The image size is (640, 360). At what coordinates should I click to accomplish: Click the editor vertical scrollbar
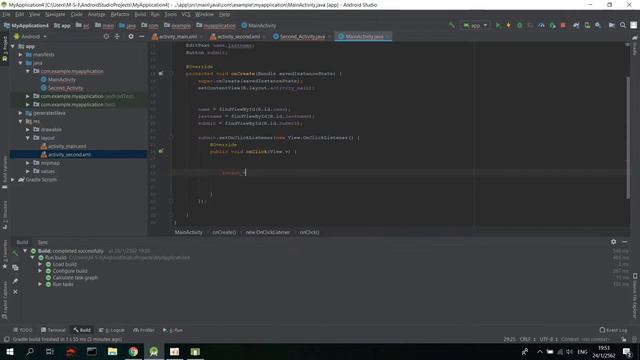pyautogui.click(x=628, y=138)
